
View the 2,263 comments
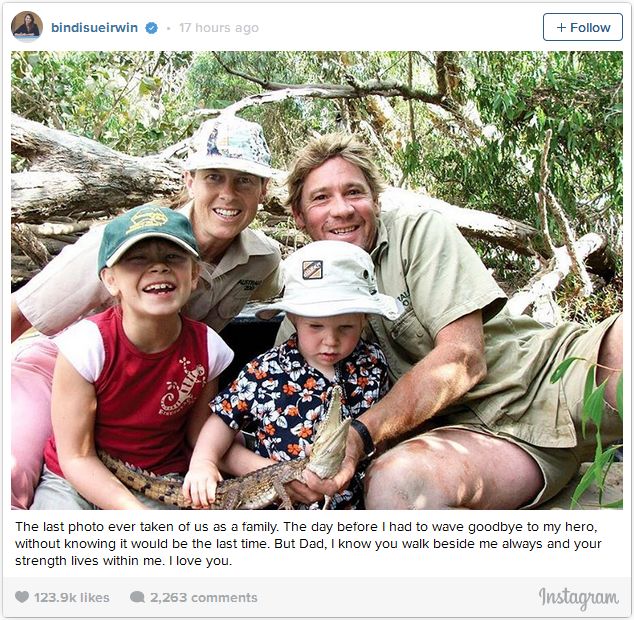(204, 597)
